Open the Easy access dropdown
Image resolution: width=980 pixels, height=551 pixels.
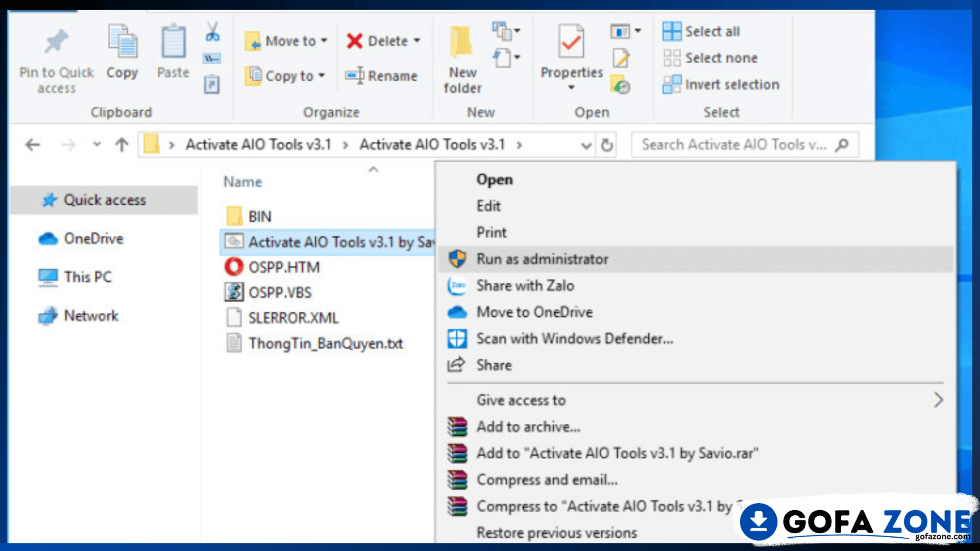(506, 58)
